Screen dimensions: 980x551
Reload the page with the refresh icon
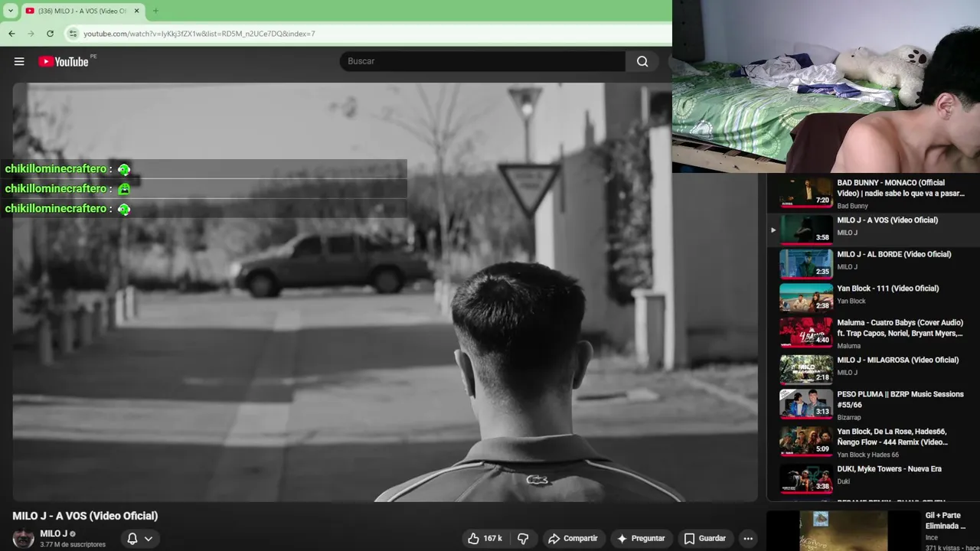coord(50,34)
